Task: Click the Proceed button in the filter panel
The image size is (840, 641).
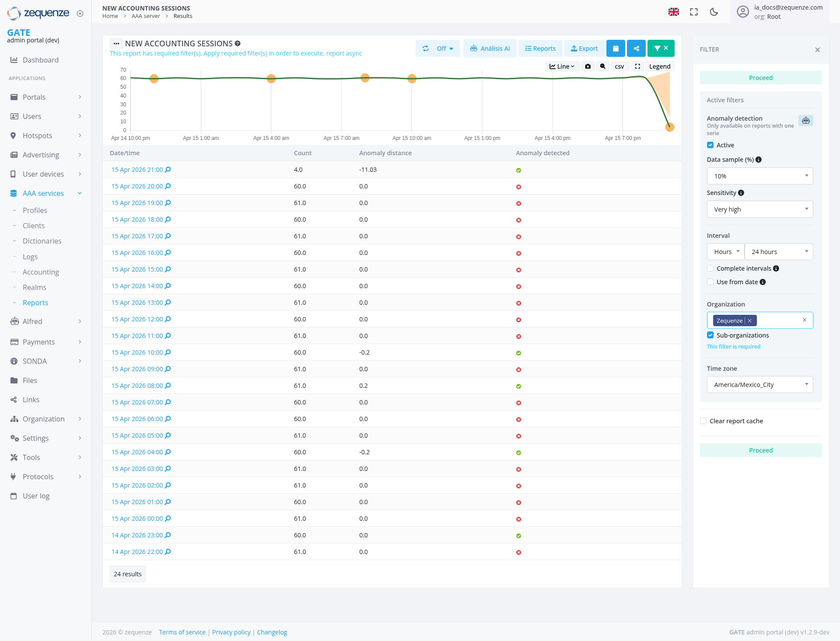Action: [760, 77]
